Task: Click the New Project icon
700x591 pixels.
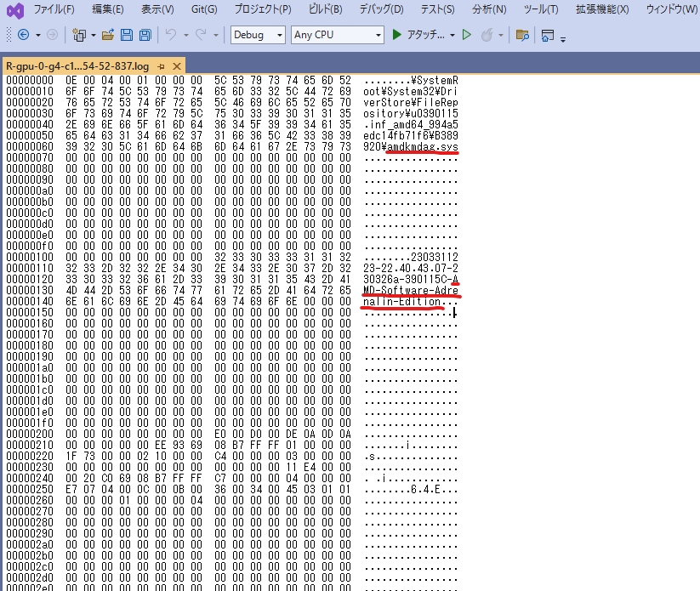Action: click(x=79, y=35)
